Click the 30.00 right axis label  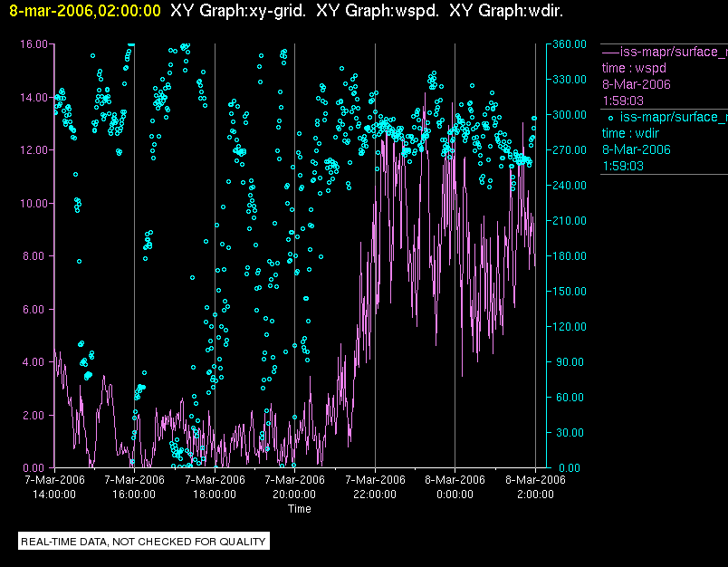coord(570,432)
